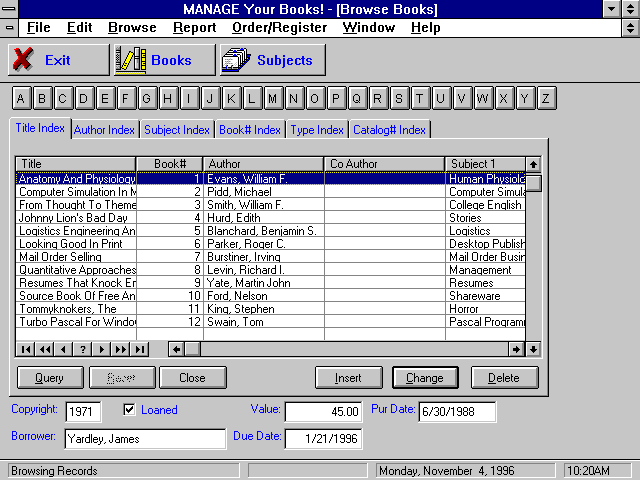Select the Tommyknockers book row
640x480 pixels.
(x=76, y=309)
